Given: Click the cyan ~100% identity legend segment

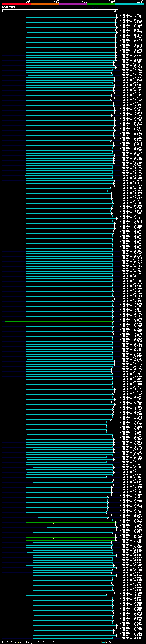Looking at the screenshot, I should (x=130, y=4).
